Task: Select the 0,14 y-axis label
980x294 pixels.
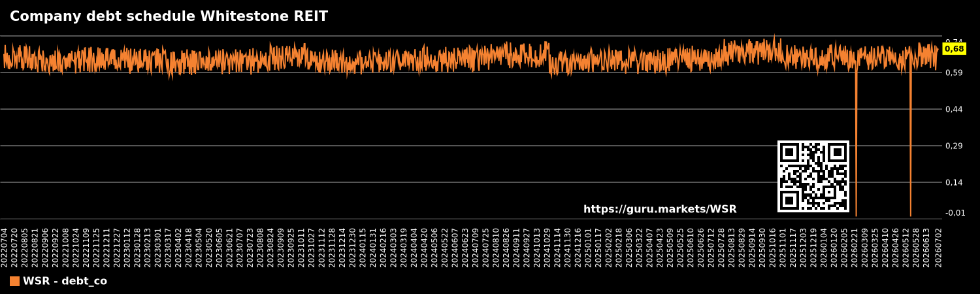Action: tap(954, 182)
